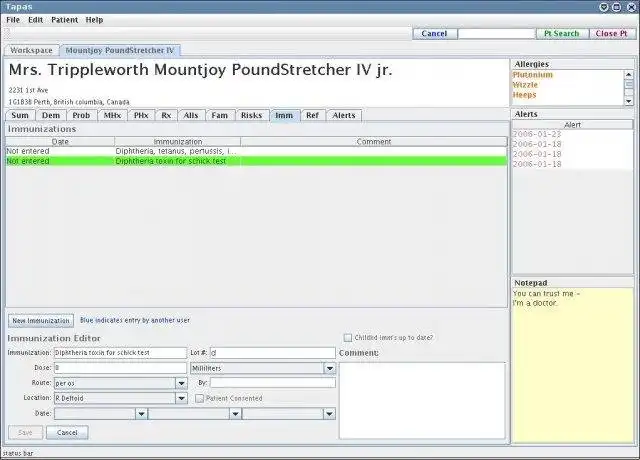Click the Pt Search button
The height and width of the screenshot is (460, 640).
click(x=562, y=34)
